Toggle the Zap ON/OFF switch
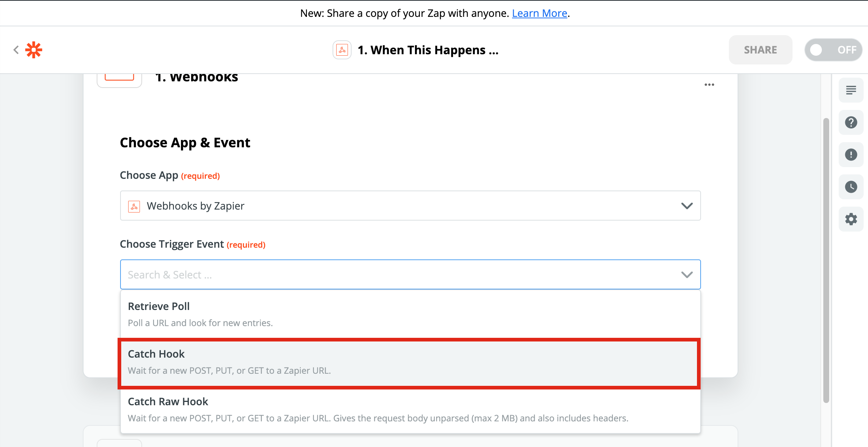The width and height of the screenshot is (868, 447). 833,50
